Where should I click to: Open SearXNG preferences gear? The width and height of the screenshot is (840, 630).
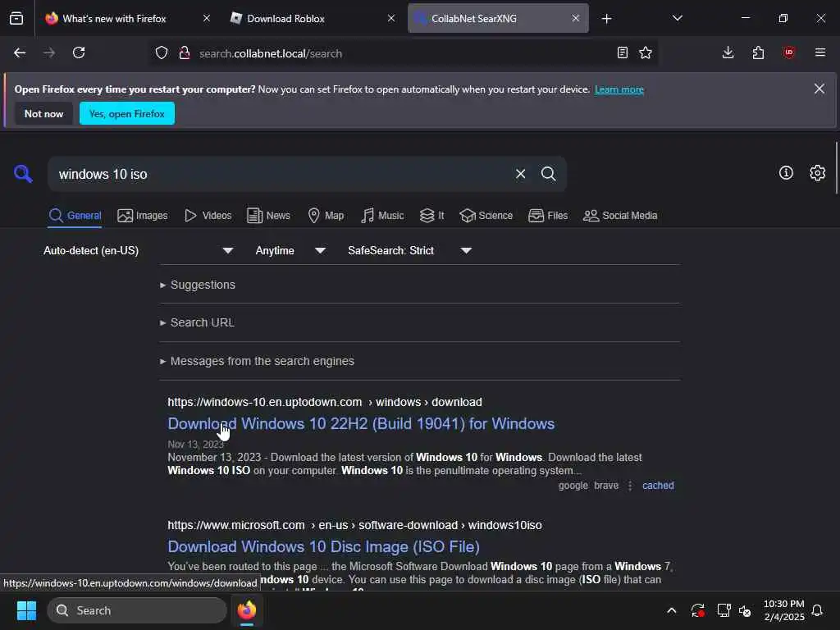[818, 173]
